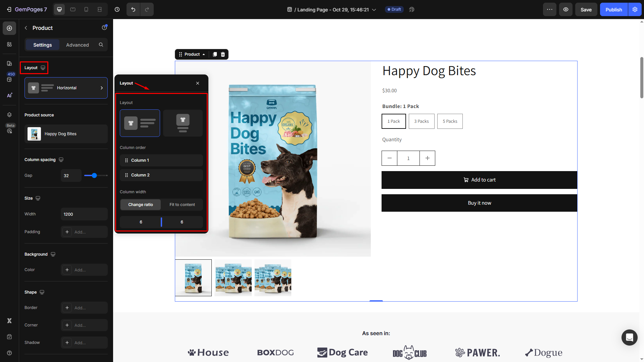Delete the Product element with trash icon
This screenshot has width=644, height=362.
point(223,54)
